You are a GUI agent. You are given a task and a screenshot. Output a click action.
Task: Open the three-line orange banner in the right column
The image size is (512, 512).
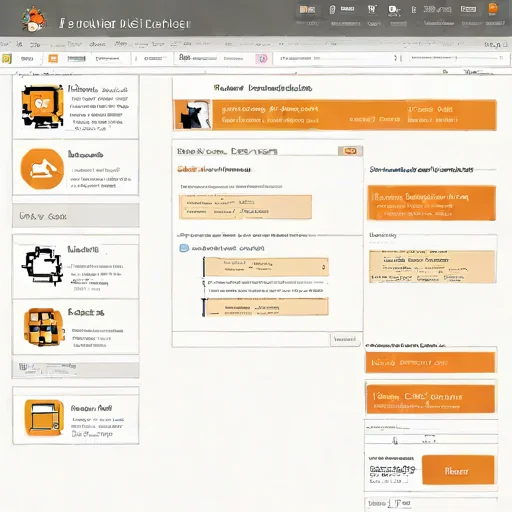pyautogui.click(x=432, y=203)
